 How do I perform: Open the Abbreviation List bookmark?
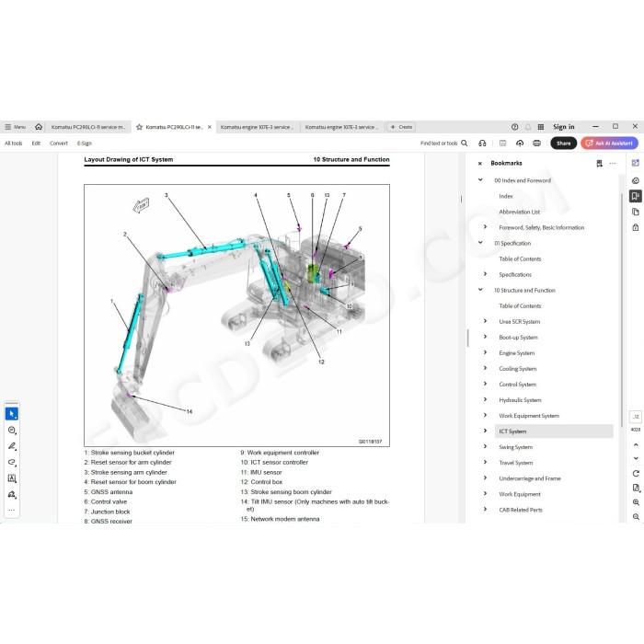519,212
